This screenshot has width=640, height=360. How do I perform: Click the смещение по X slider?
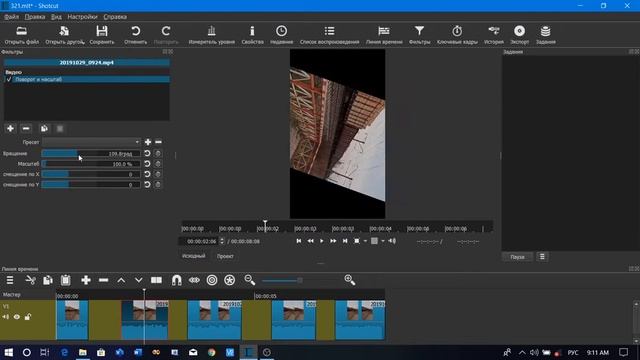(91, 174)
